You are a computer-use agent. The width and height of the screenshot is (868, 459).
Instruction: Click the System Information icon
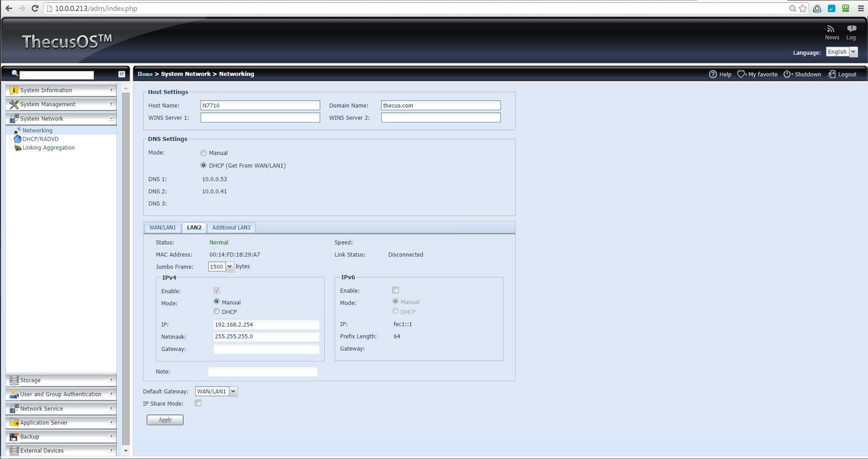pyautogui.click(x=14, y=90)
